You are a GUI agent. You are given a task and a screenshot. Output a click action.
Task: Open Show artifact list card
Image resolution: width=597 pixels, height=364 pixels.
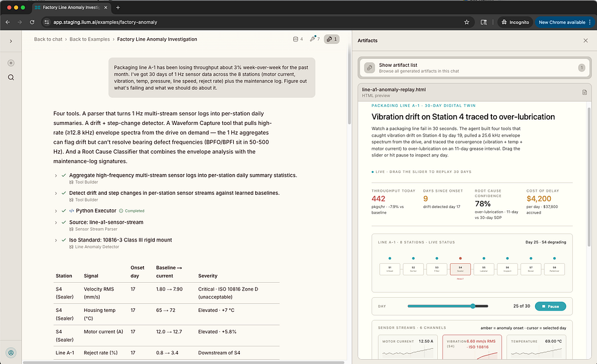pyautogui.click(x=474, y=68)
